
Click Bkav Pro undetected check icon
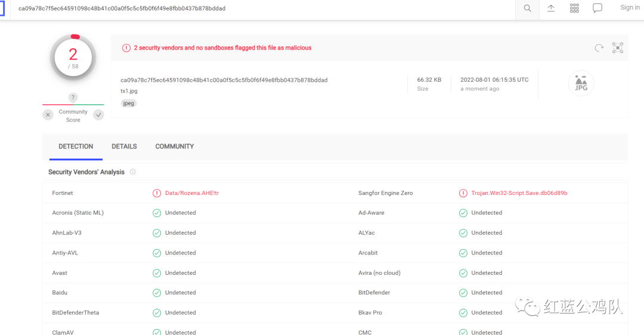463,312
